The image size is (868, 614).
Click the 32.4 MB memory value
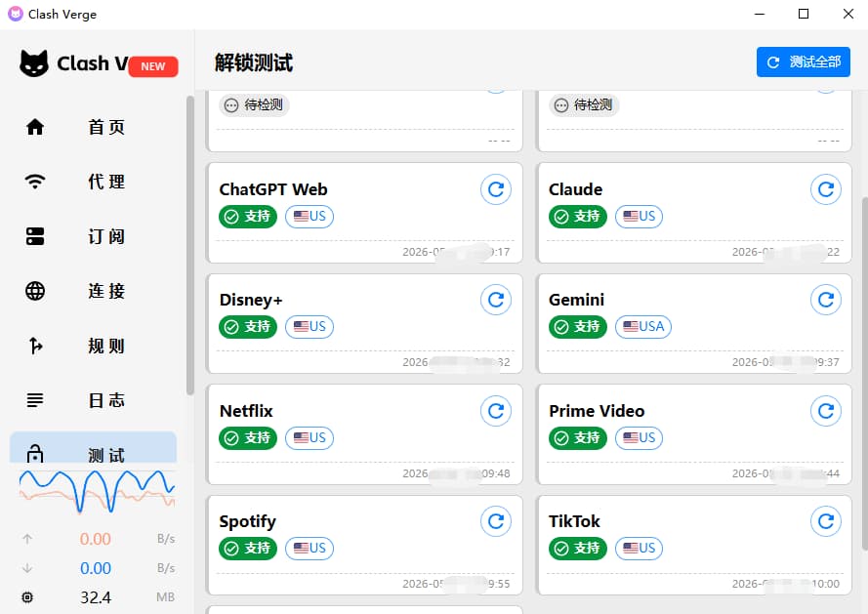(96, 597)
